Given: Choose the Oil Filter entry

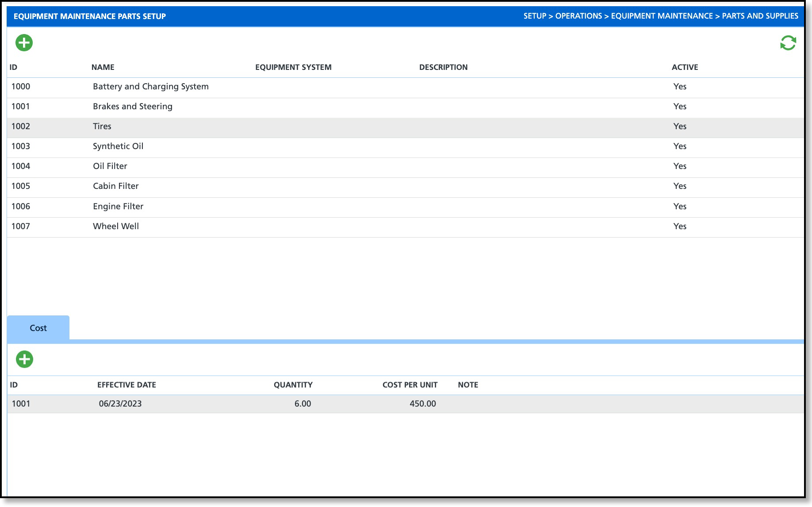Looking at the screenshot, I should coord(405,166).
